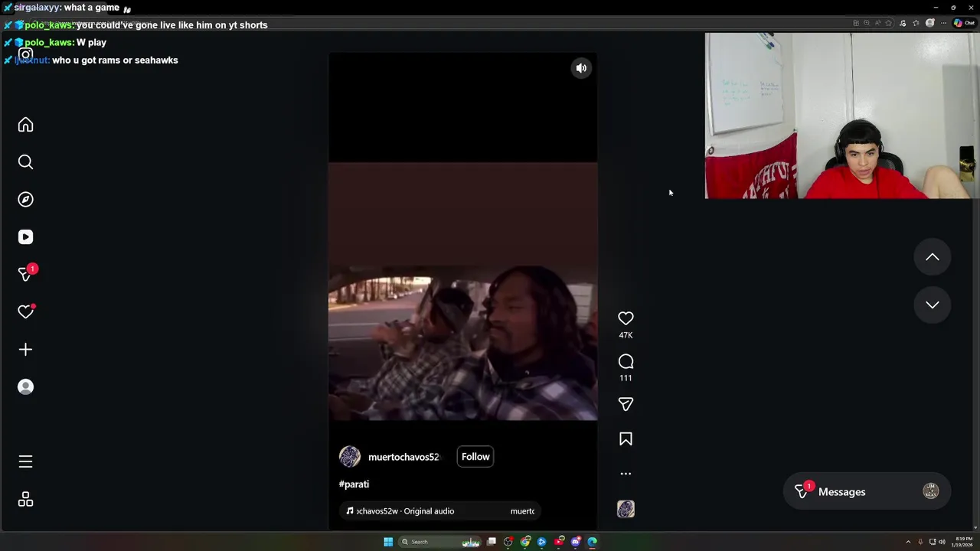Create new post with plus icon
Viewport: 980px width, 551px height.
(x=25, y=350)
